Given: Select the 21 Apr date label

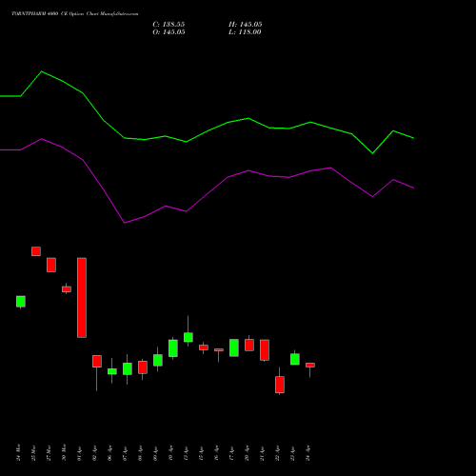Looking at the screenshot, I should pyautogui.click(x=262, y=453).
